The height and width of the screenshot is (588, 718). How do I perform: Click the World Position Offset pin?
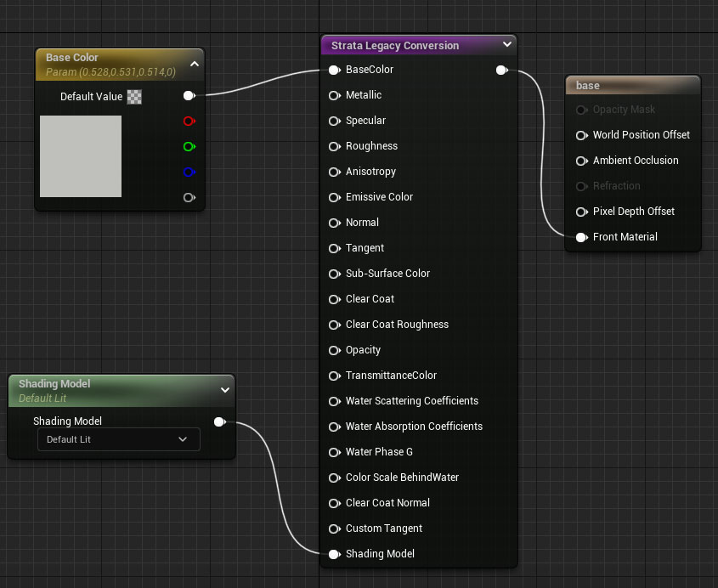[x=582, y=135]
